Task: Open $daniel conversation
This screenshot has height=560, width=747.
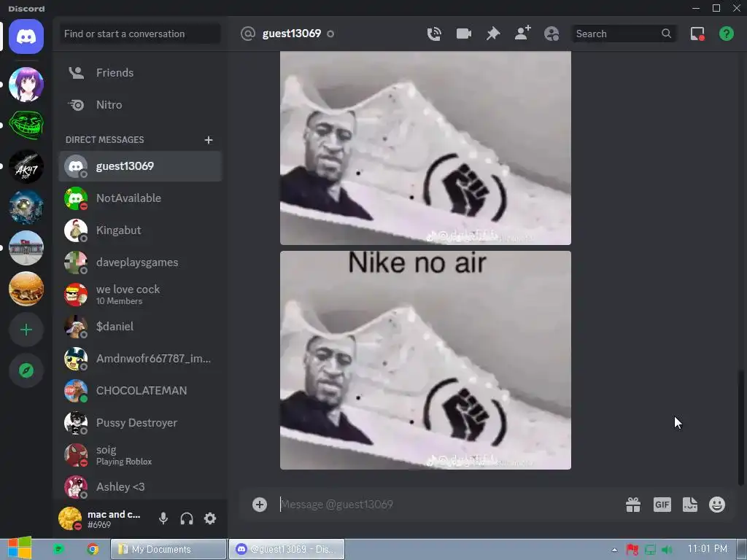Action: tap(140, 327)
